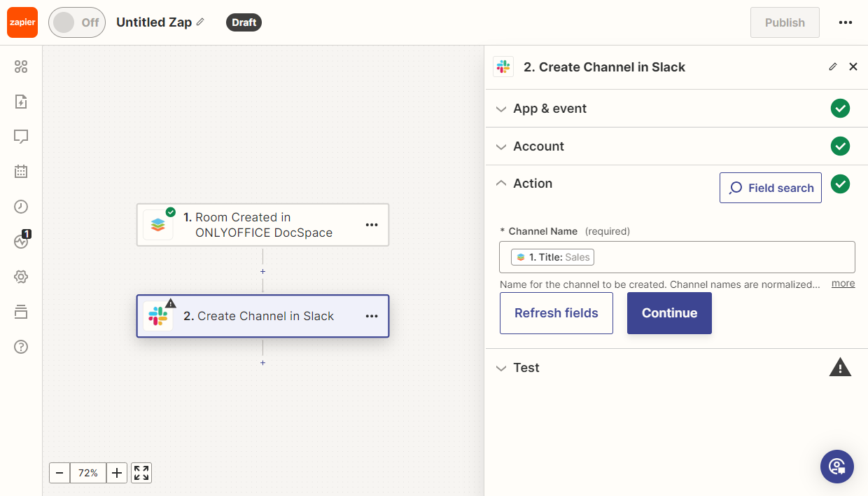Click the Zapier logo home icon
The width and height of the screenshot is (868, 496).
coord(22,22)
